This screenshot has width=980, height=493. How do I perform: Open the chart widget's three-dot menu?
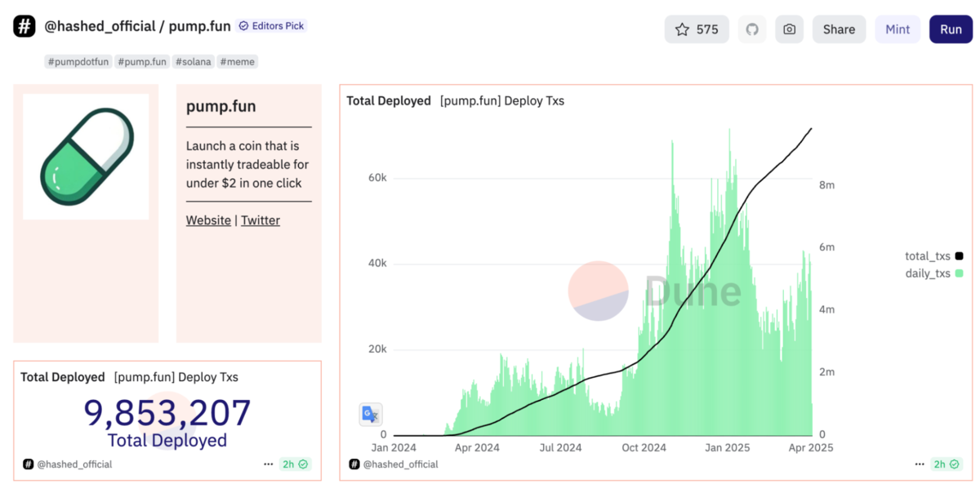pyautogui.click(x=920, y=464)
